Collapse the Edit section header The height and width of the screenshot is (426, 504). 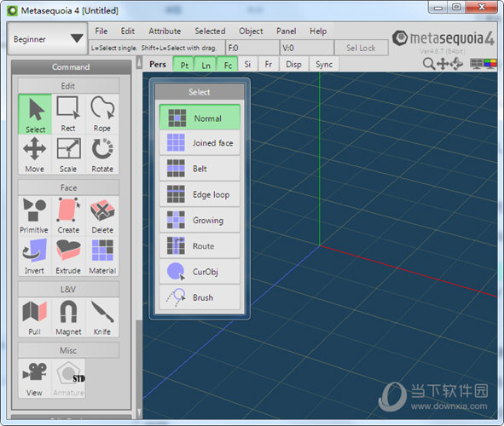click(68, 86)
